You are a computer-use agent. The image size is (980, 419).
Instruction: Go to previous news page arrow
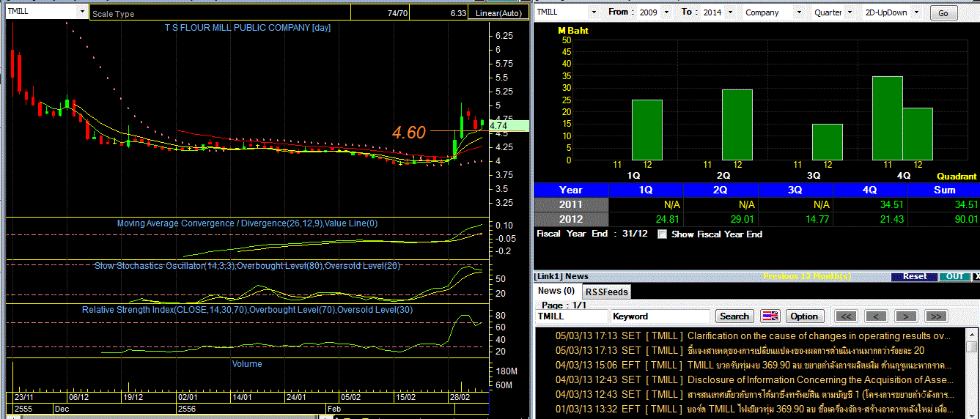click(x=876, y=316)
